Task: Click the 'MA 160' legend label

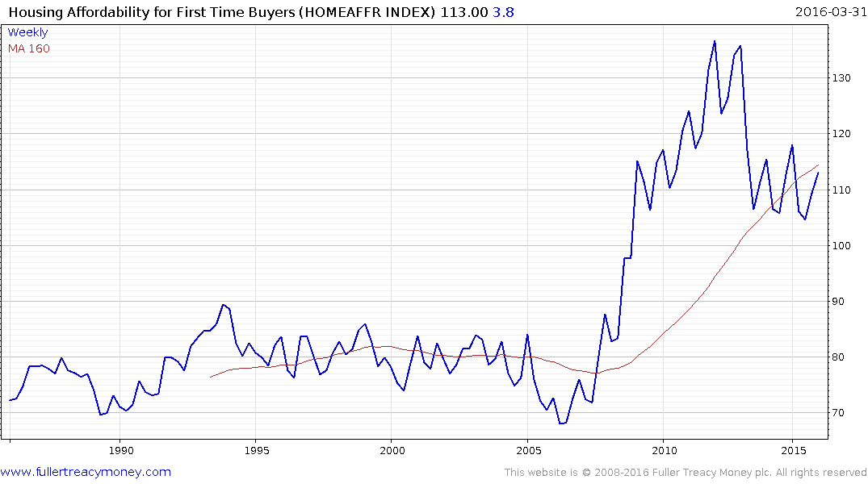Action: [29, 48]
